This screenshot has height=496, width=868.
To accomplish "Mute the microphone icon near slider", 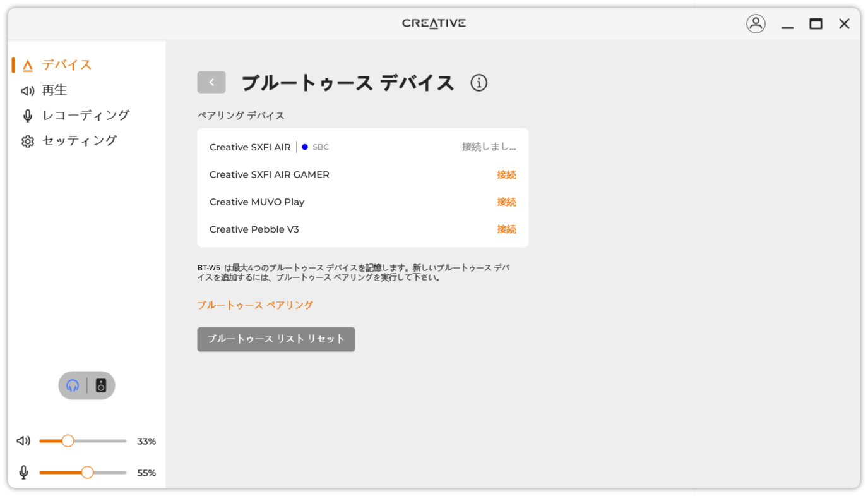I will pos(23,473).
